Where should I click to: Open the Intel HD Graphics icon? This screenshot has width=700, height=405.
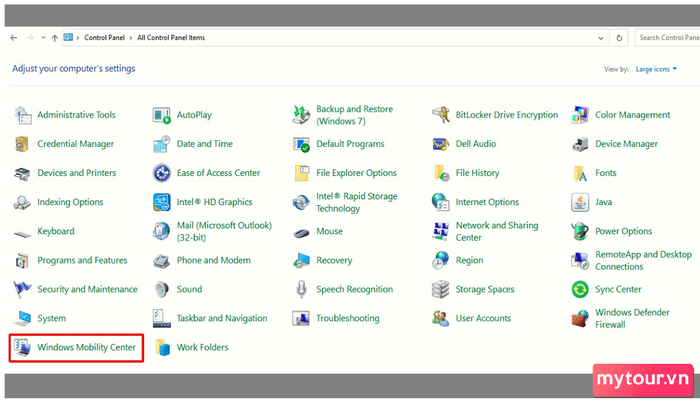[162, 202]
